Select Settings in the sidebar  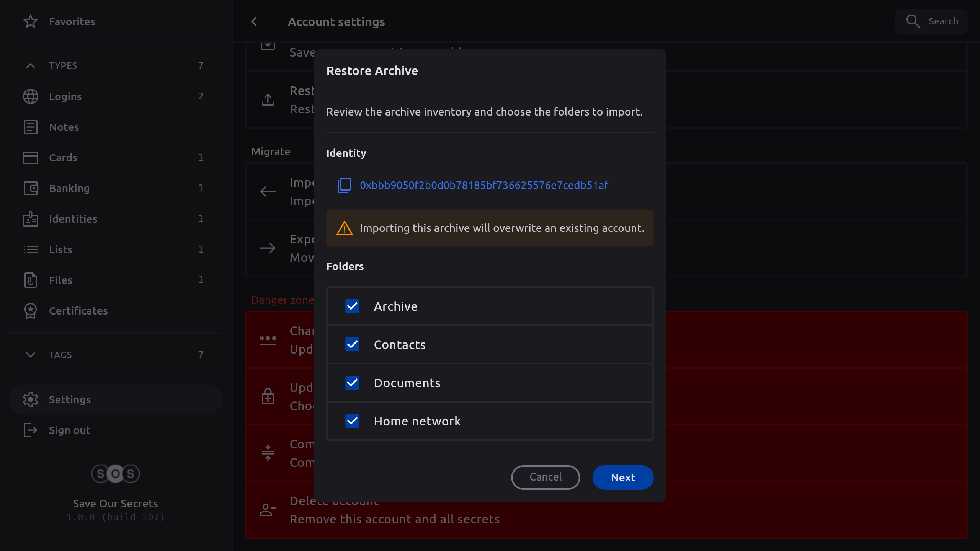pos(70,399)
